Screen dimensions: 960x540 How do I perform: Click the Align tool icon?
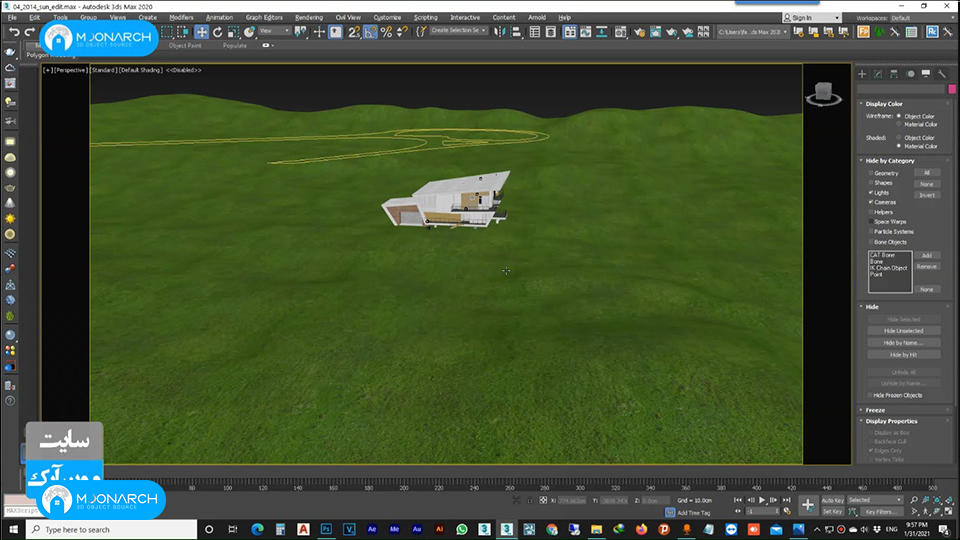click(x=516, y=32)
